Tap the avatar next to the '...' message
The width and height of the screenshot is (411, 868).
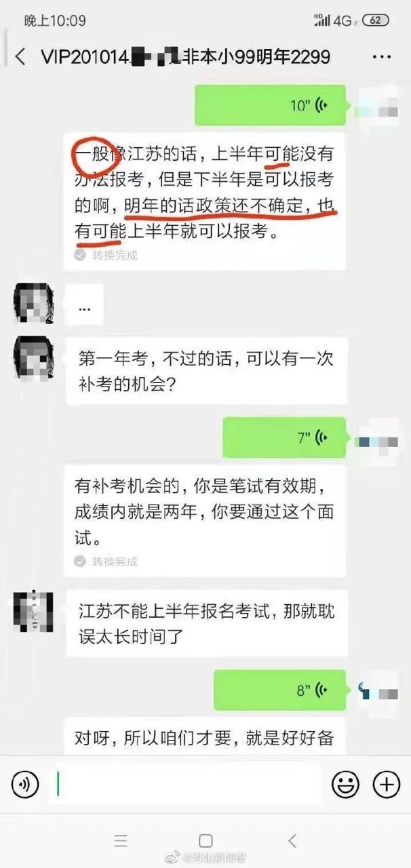point(34,304)
